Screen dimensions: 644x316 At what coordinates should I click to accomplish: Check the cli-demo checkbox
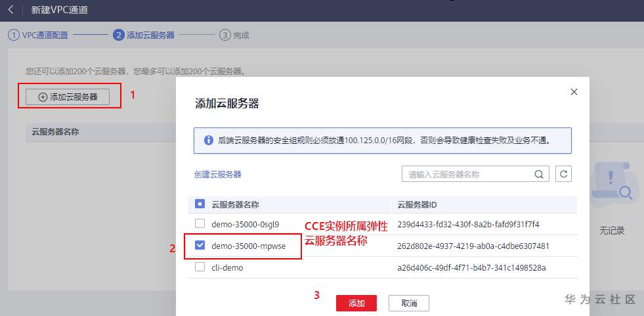click(200, 267)
